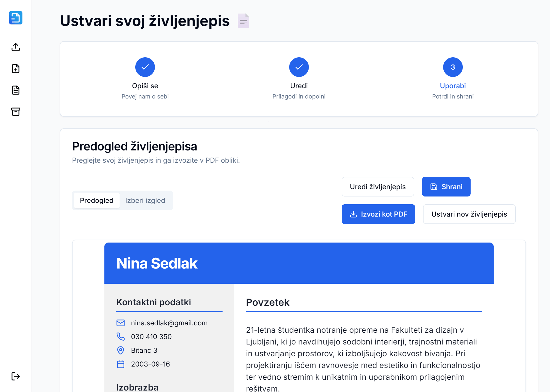Go to completed step Opiši se
This screenshot has width=550, height=392.
[x=145, y=67]
